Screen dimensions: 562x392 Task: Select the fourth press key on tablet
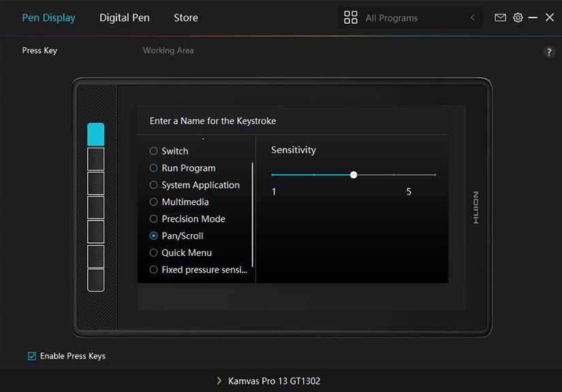(x=96, y=207)
